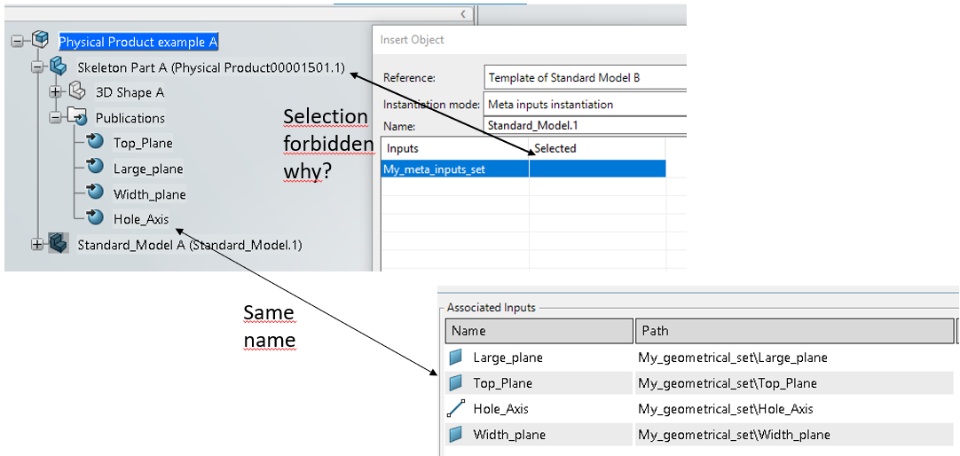
Task: Collapse the Publications node
Action: pyautogui.click(x=56, y=117)
